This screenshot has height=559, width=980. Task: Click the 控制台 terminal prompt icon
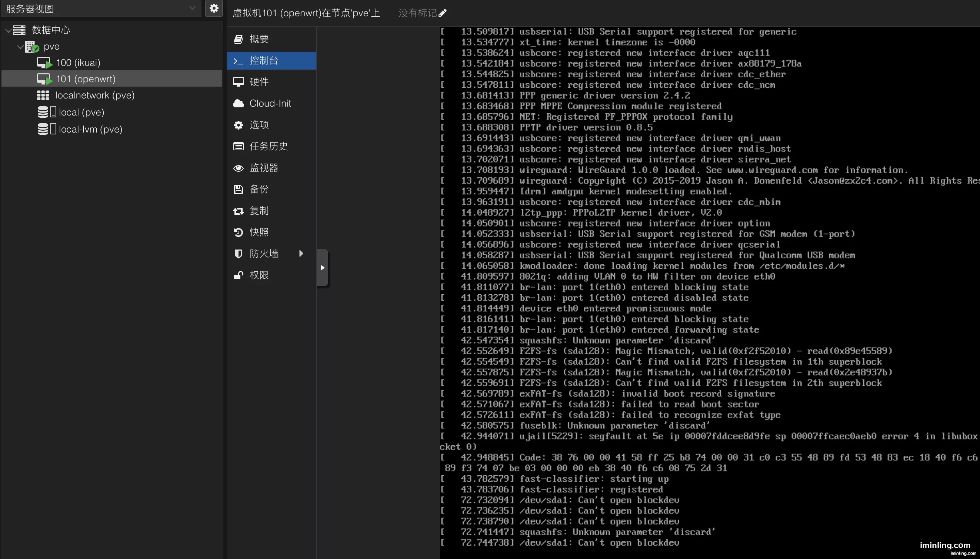239,61
